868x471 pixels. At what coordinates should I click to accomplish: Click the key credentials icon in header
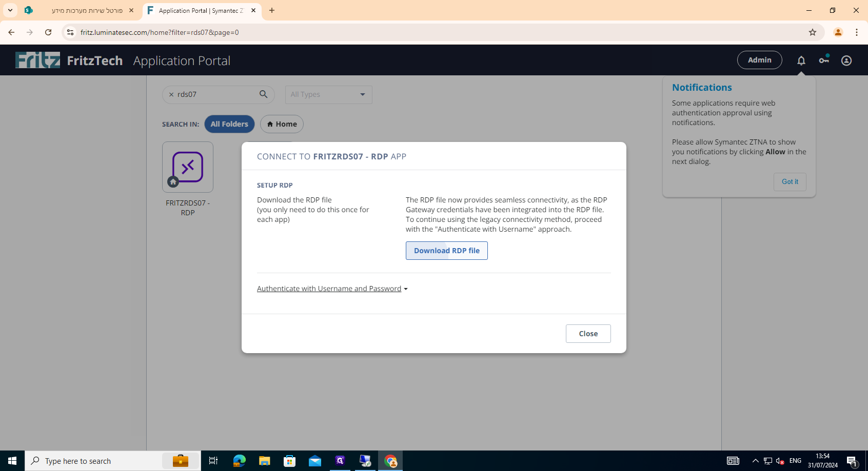823,60
